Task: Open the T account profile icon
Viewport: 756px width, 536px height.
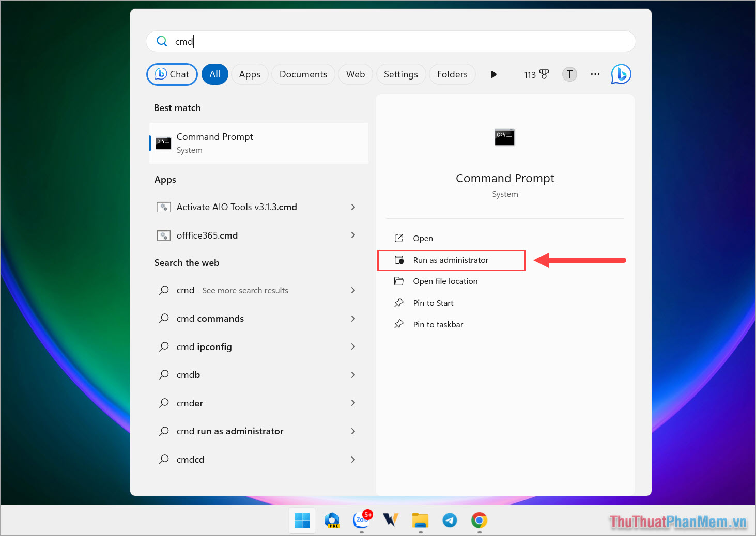Action: (569, 74)
